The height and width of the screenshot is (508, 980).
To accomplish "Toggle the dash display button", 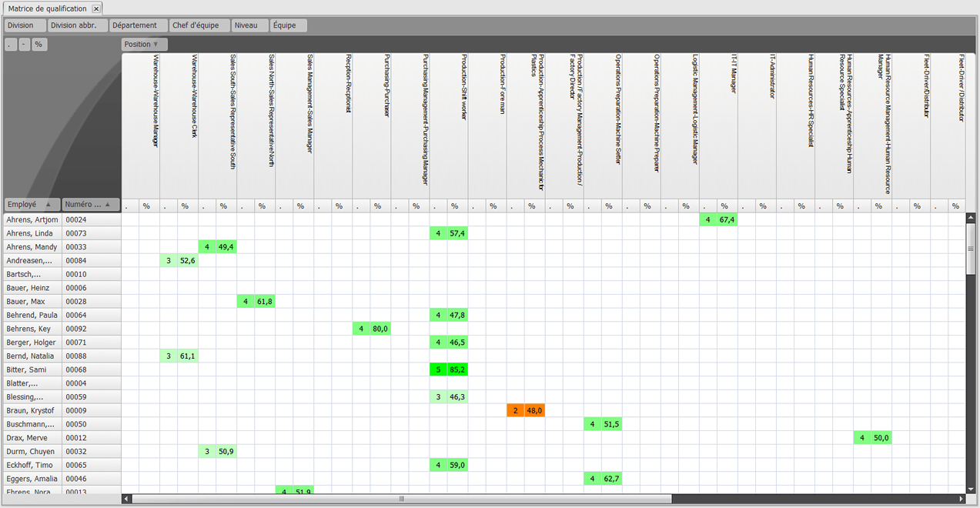I will pos(23,45).
